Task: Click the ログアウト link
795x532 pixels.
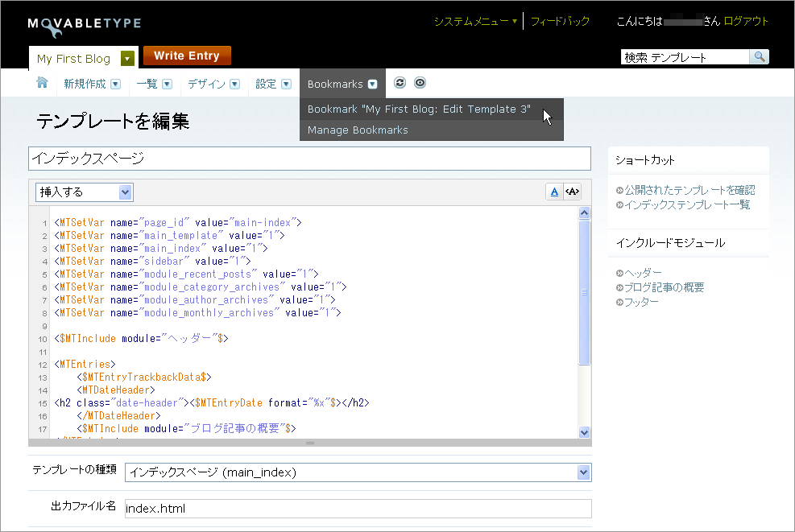Action: [x=746, y=21]
